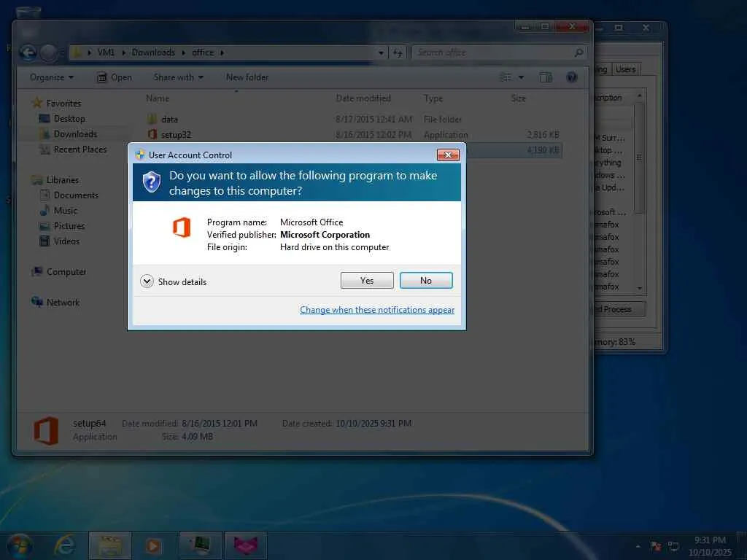
Task: Sort by Size column header
Action: pyautogui.click(x=519, y=98)
